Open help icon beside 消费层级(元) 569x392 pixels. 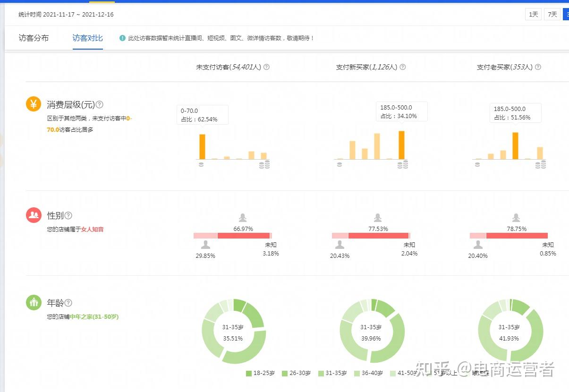coord(100,105)
